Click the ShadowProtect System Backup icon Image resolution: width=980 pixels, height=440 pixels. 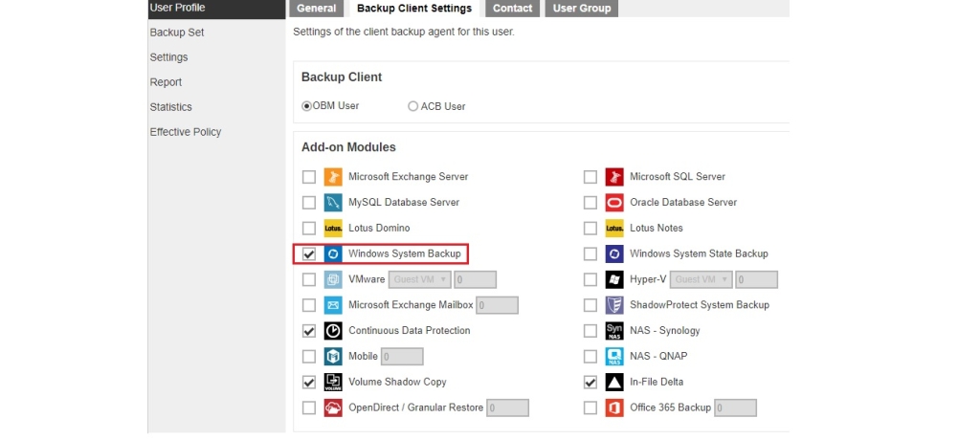coord(614,305)
